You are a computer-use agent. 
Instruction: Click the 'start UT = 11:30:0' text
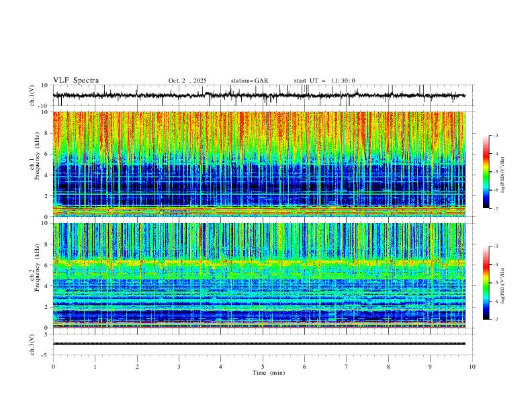pos(324,81)
